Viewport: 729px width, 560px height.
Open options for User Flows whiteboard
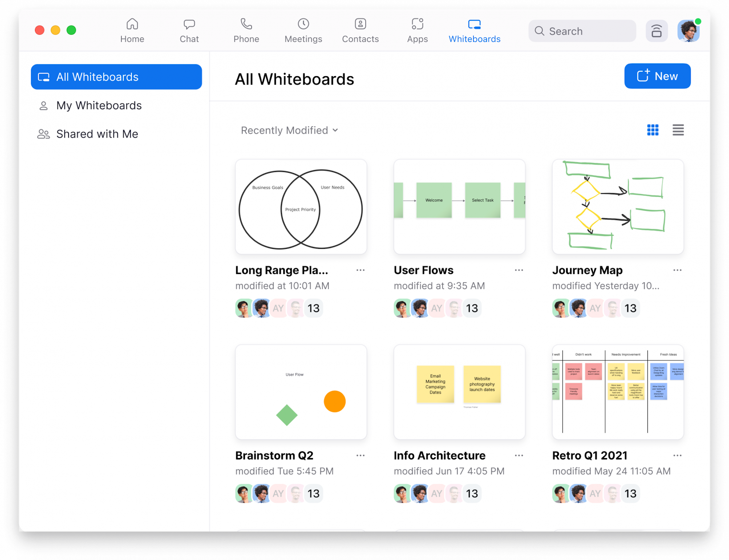coord(519,271)
